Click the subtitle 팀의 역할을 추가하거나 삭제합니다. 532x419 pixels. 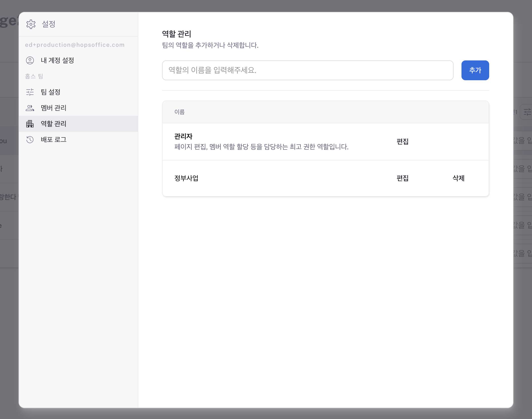(x=210, y=45)
